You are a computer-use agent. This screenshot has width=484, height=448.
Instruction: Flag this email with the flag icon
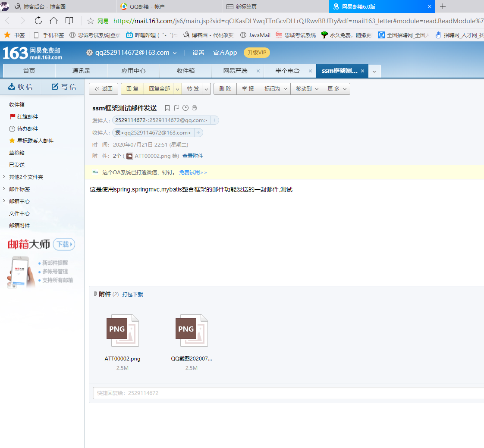(x=176, y=108)
